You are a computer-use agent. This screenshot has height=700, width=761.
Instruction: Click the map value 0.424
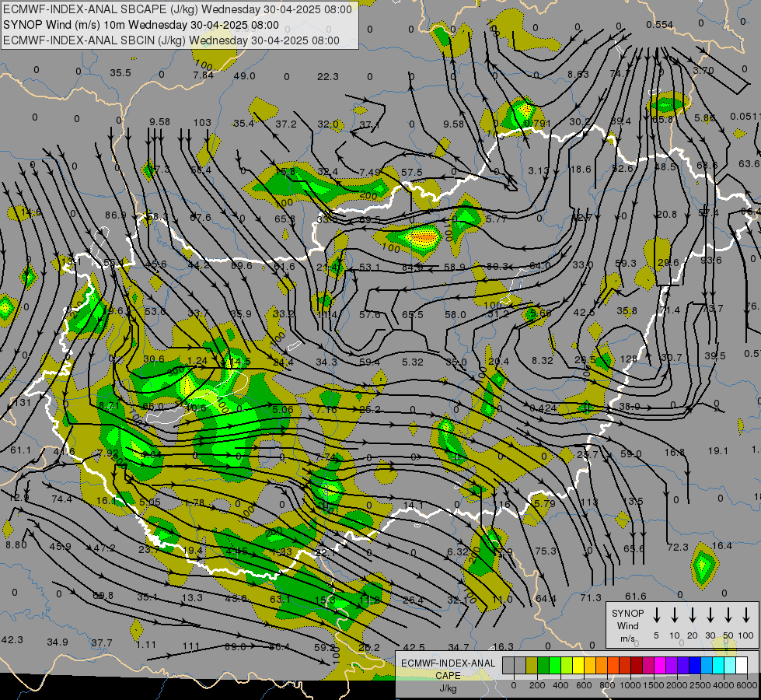coord(543,408)
